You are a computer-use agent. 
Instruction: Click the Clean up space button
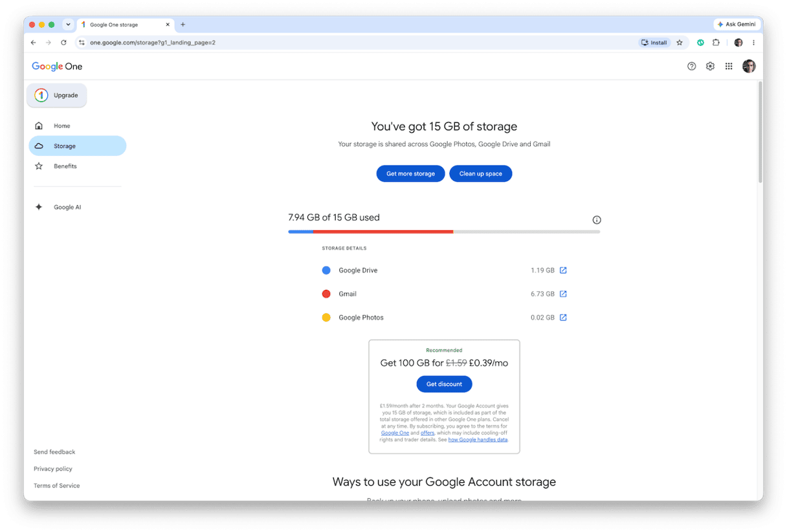(x=480, y=173)
